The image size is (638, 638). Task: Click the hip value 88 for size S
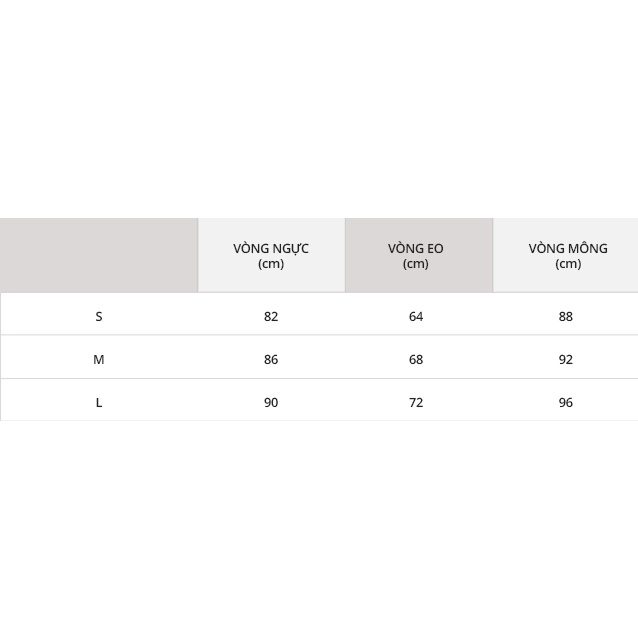566,316
